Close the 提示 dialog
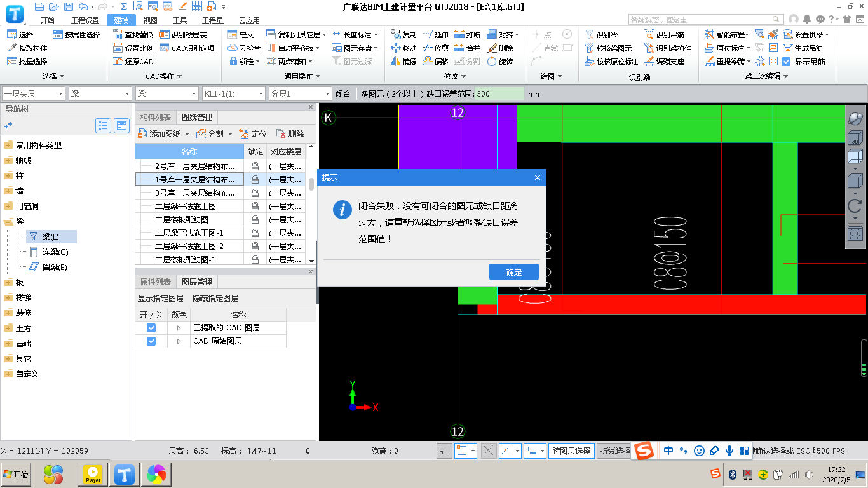 coord(538,178)
